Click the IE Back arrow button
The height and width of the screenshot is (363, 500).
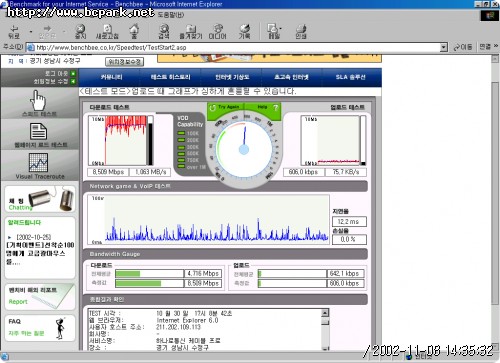[14, 32]
